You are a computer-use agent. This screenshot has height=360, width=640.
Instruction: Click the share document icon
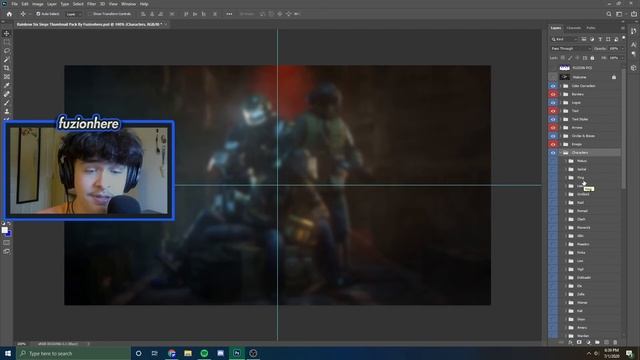(x=633, y=14)
